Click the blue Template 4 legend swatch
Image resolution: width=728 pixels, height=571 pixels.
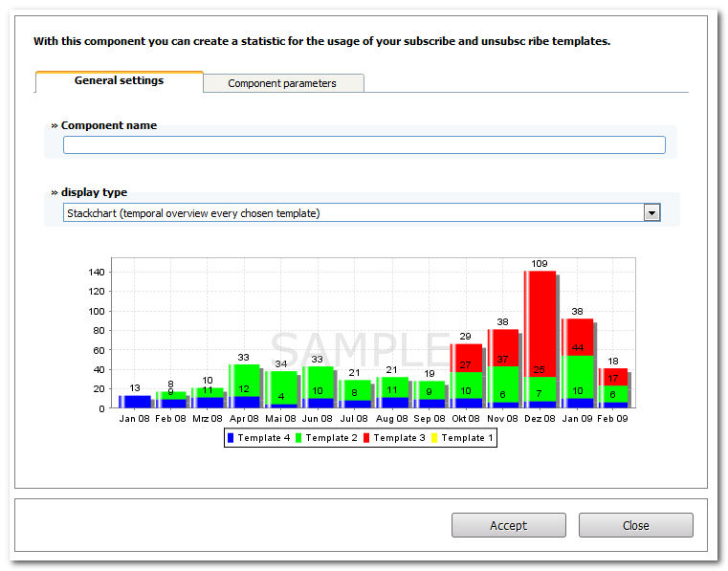click(x=231, y=438)
